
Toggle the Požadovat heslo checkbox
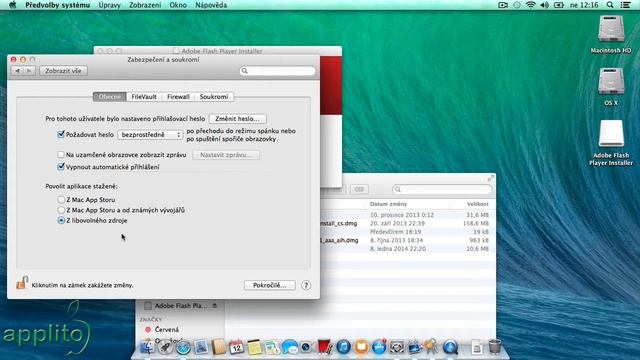point(61,134)
